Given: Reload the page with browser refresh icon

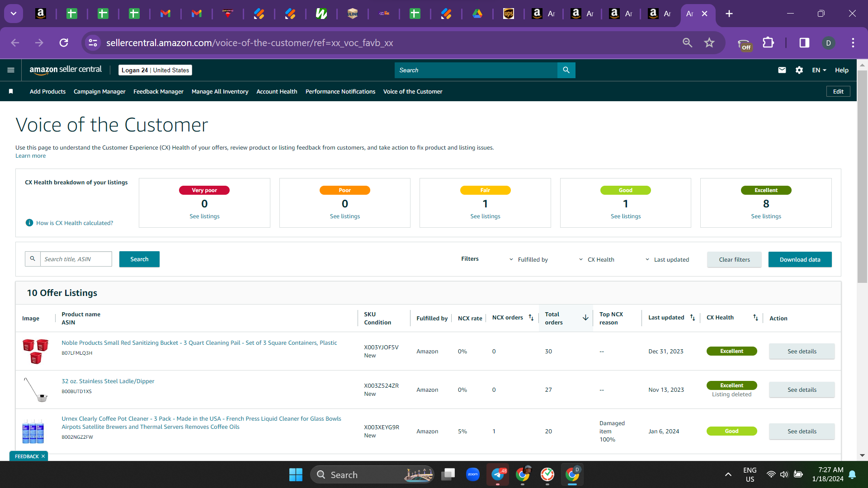Looking at the screenshot, I should [x=64, y=43].
